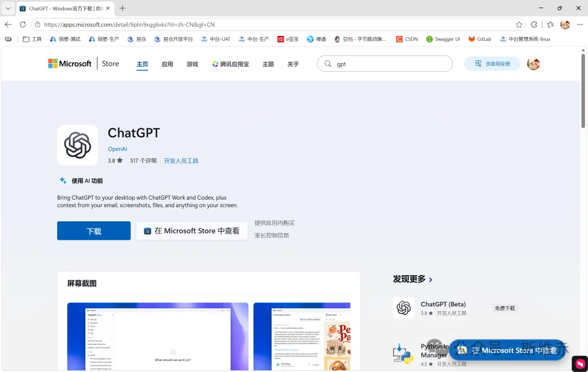Close the ChatGPT browser tab
The height and width of the screenshot is (372, 588).
pos(108,8)
